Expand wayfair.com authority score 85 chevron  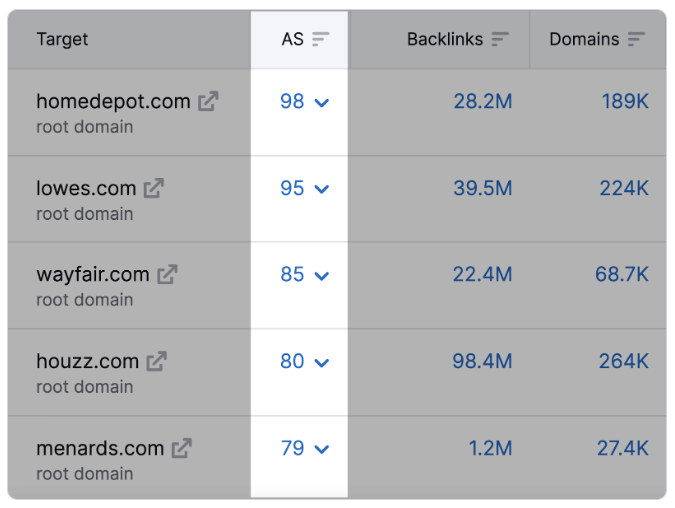click(322, 276)
